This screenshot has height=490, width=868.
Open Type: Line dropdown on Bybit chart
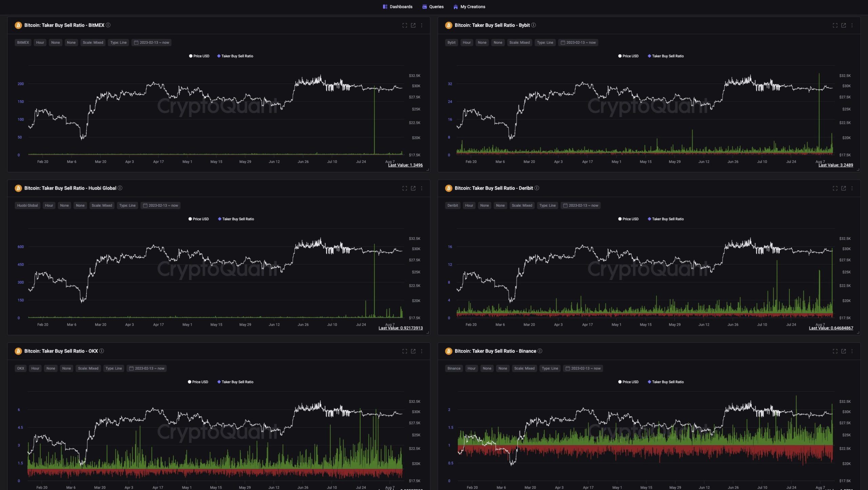coord(545,43)
